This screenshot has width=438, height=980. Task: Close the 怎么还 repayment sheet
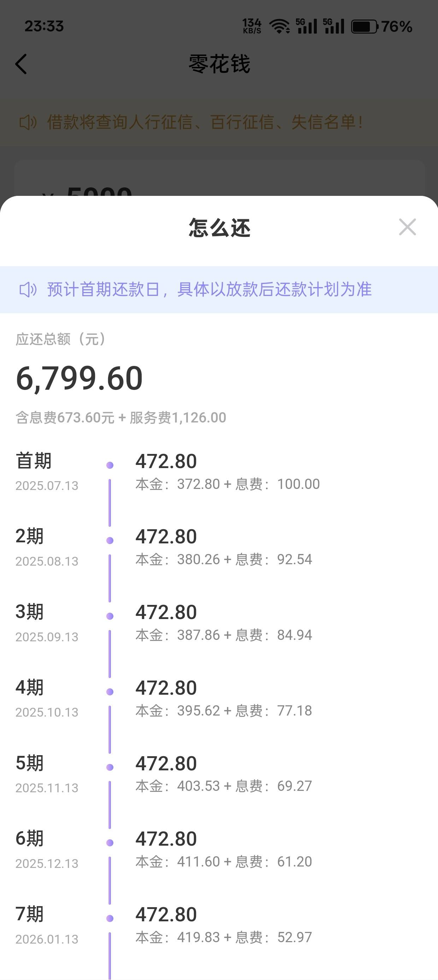tap(407, 227)
